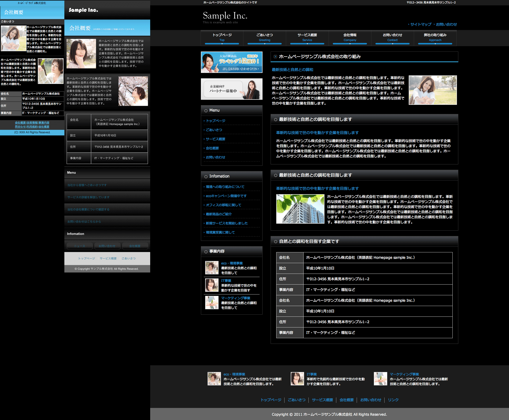509x420 pixels.
Task: Click the eco・環境事業 thumbnail in the sidebar
Action: (212, 268)
